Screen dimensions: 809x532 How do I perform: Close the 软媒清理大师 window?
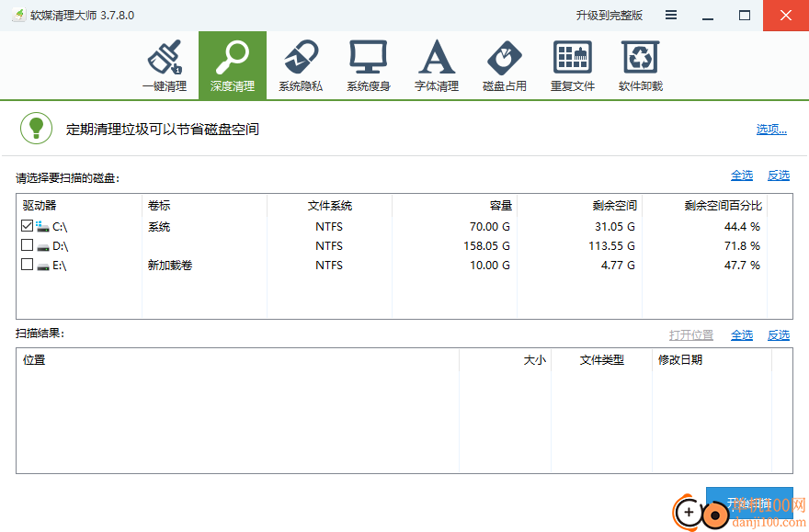point(786,16)
